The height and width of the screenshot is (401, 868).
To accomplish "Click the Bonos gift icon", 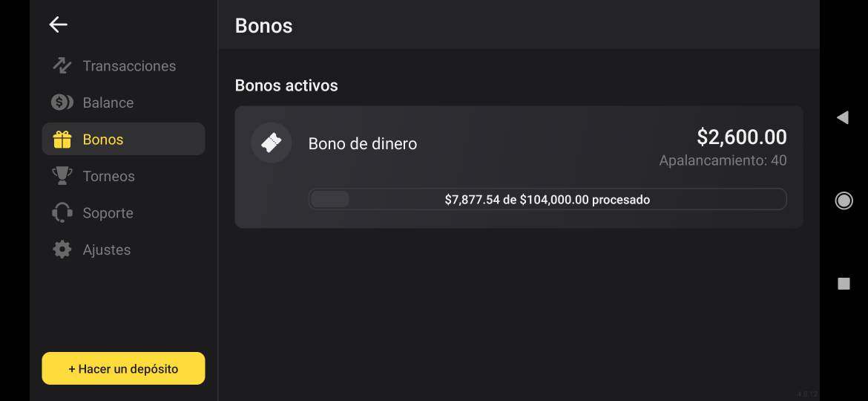I will click(62, 140).
